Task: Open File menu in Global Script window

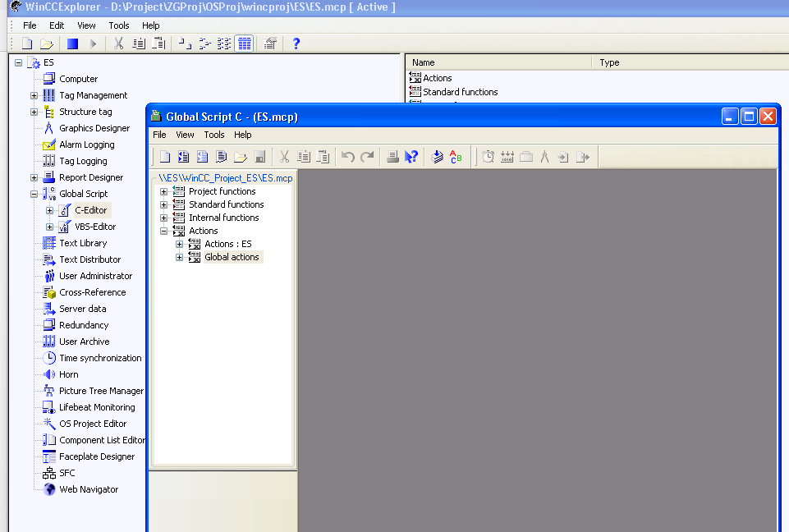Action: [x=159, y=135]
